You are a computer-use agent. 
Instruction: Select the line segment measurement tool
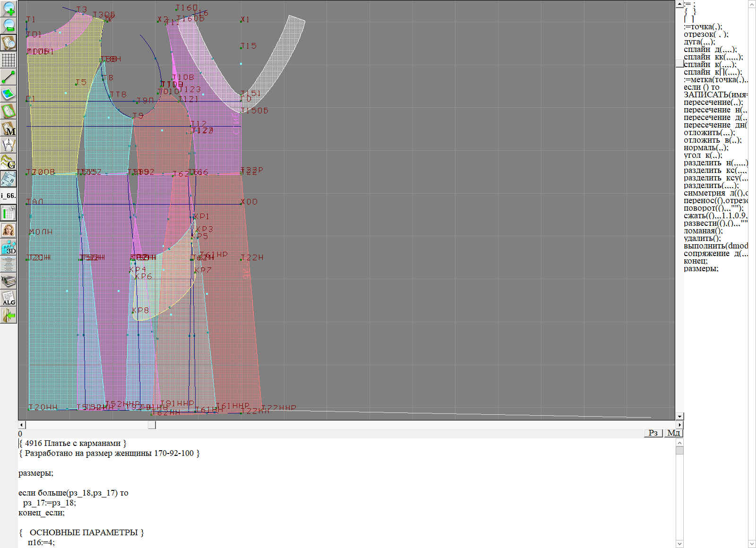(x=9, y=77)
